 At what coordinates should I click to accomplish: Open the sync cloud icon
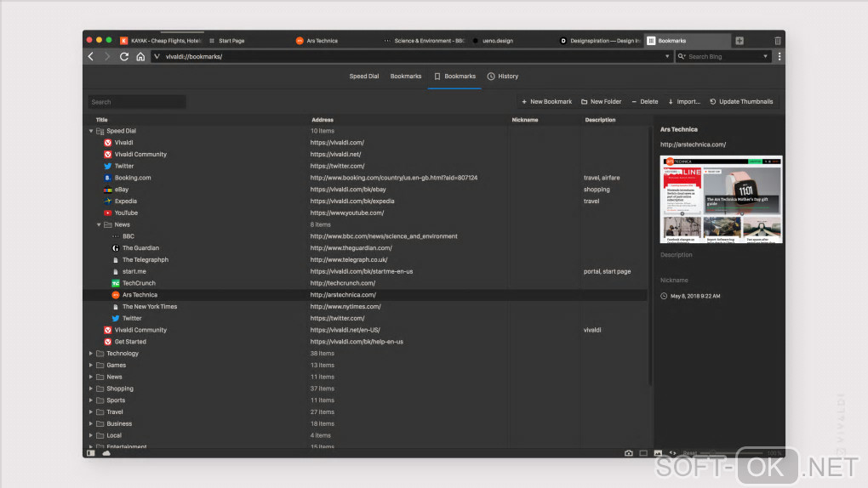click(x=106, y=452)
